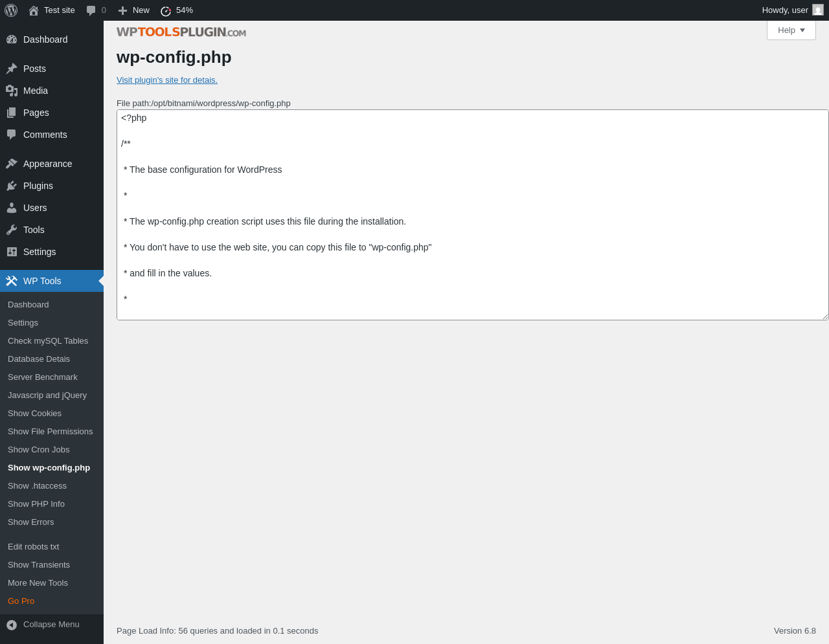Click the Collapse Menu arrow icon
The width and height of the screenshot is (829, 644).
[x=12, y=625]
